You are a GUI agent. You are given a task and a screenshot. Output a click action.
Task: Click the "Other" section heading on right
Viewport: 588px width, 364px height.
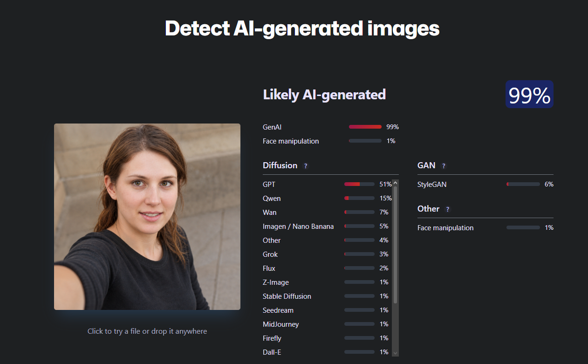click(428, 209)
